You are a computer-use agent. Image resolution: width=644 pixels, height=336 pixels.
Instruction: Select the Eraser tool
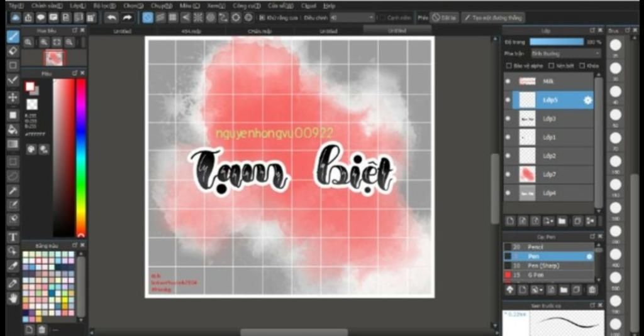pyautogui.click(x=13, y=51)
